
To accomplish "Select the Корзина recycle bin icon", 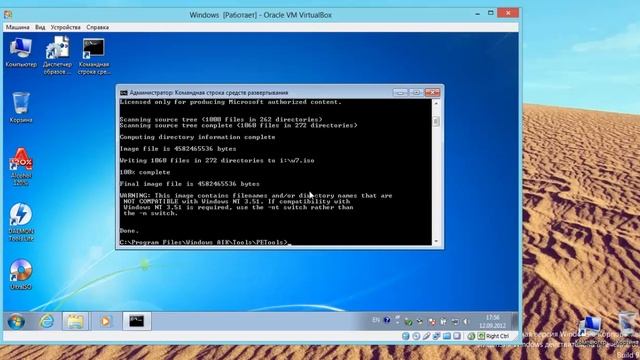I will click(x=21, y=107).
